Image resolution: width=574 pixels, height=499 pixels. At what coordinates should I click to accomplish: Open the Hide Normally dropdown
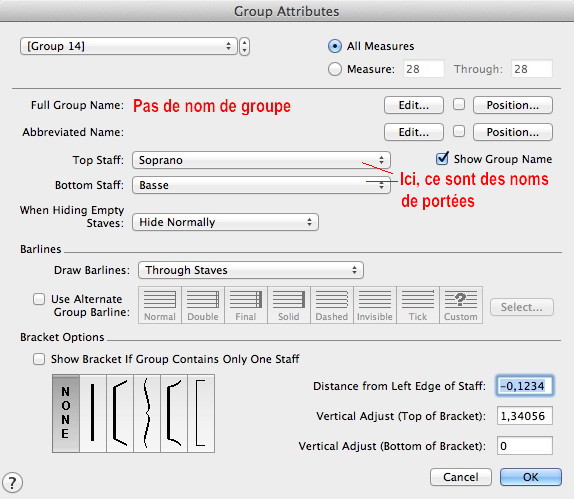click(225, 222)
